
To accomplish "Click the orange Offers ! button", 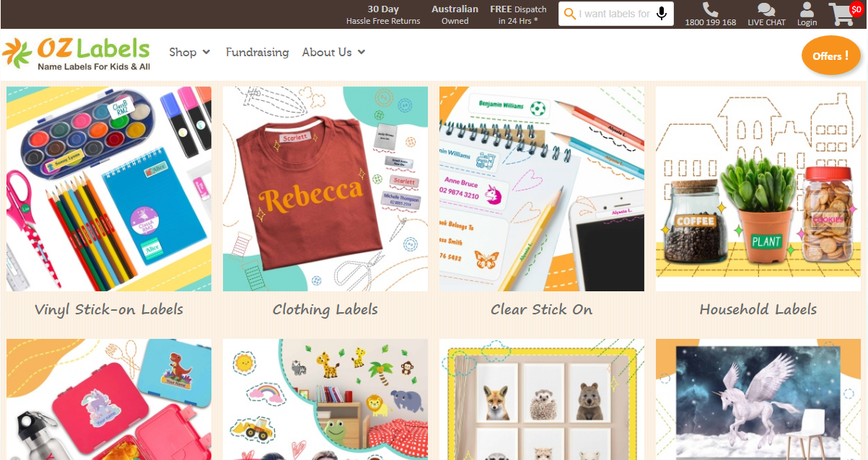I will [830, 56].
